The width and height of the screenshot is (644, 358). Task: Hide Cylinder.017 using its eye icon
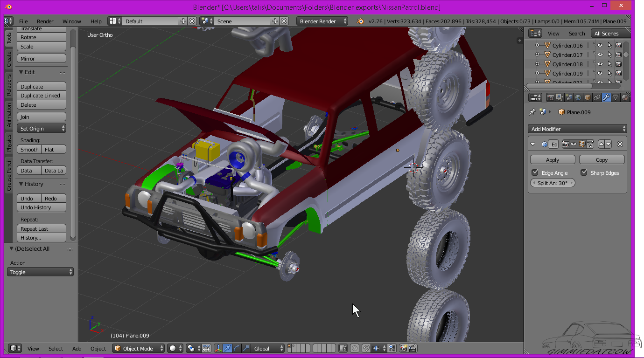coord(600,55)
